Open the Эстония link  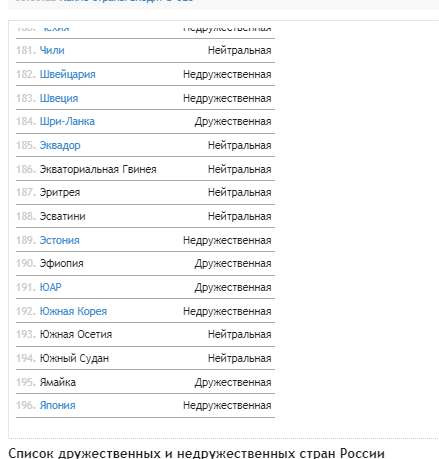coord(60,240)
